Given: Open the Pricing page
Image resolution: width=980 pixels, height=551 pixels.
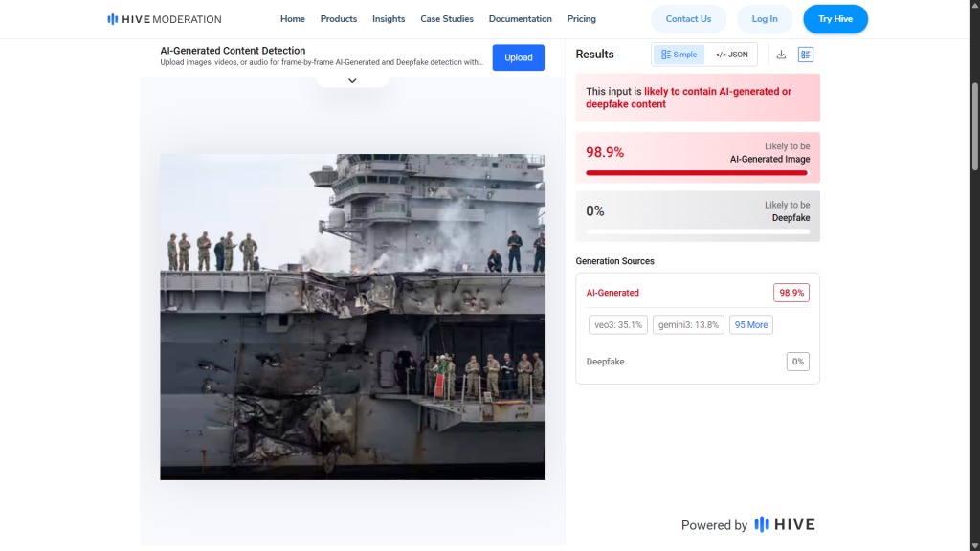Looking at the screenshot, I should tap(581, 19).
